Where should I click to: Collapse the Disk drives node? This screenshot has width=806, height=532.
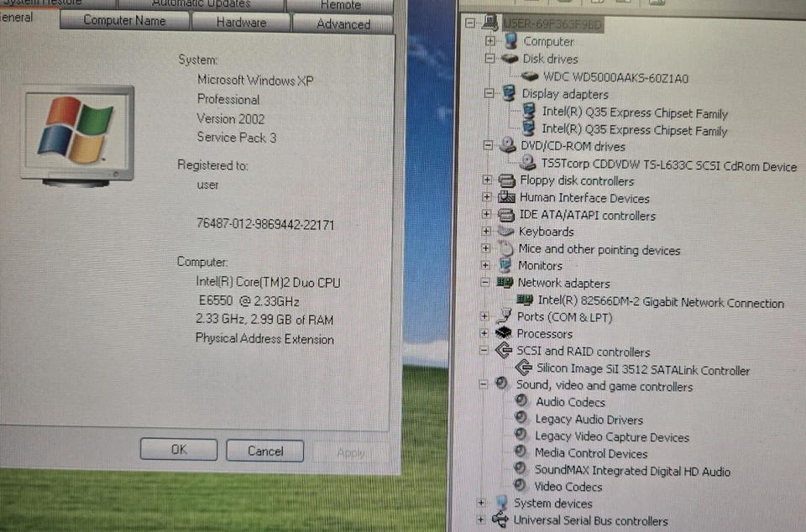[489, 59]
